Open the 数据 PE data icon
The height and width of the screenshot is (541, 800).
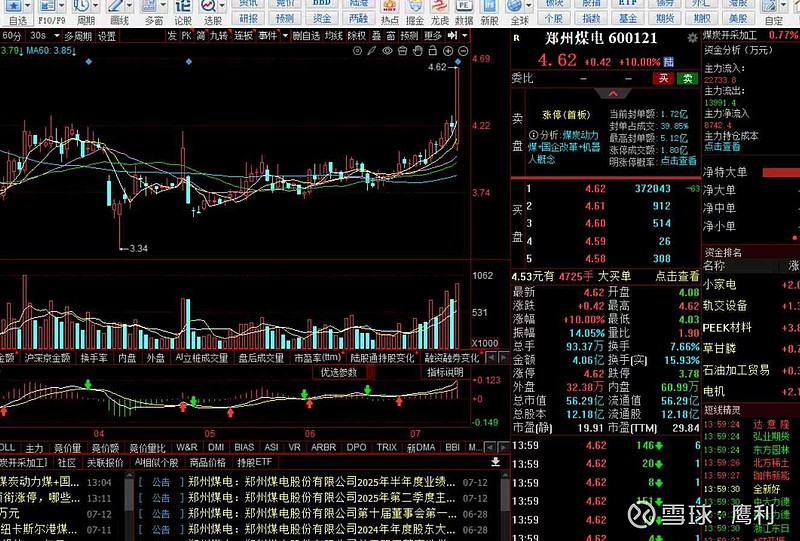click(x=464, y=6)
